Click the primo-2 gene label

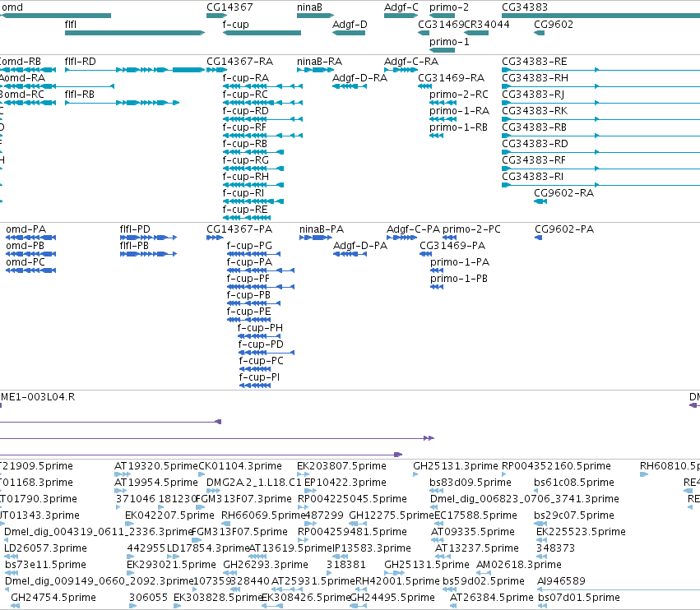(x=449, y=7)
